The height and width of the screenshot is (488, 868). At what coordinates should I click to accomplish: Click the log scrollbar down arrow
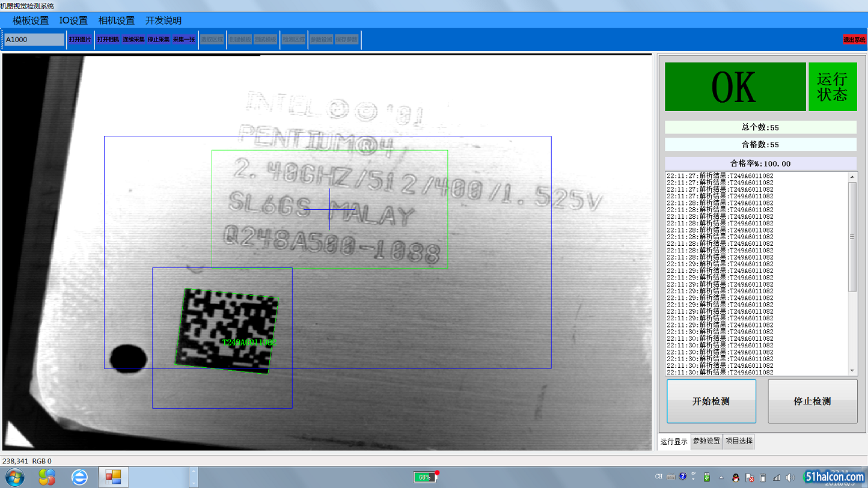pos(852,371)
